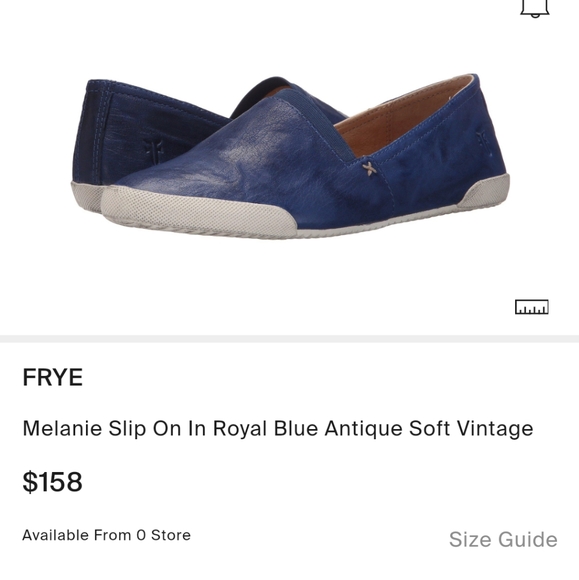Open the ruler measurement icon
The width and height of the screenshot is (579, 580).
click(532, 307)
